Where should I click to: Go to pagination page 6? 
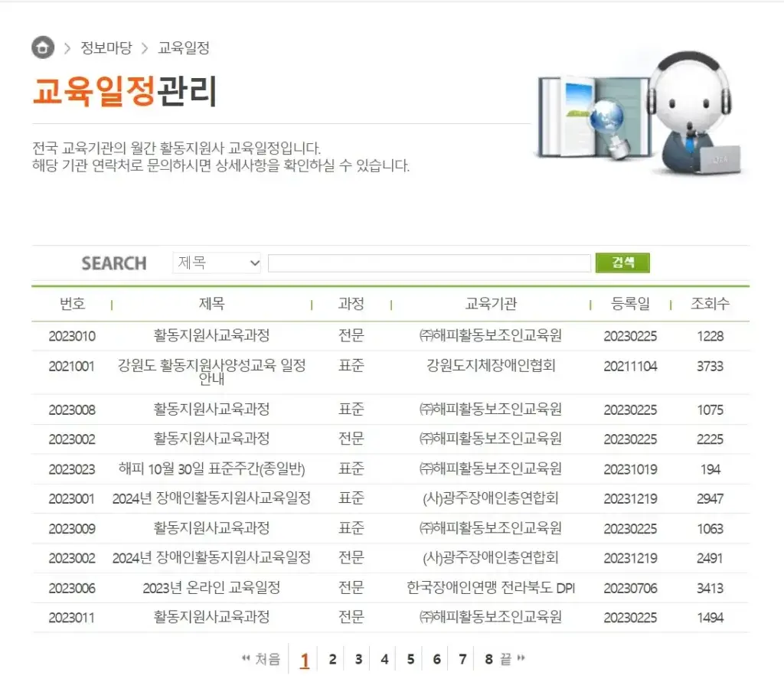pos(436,660)
